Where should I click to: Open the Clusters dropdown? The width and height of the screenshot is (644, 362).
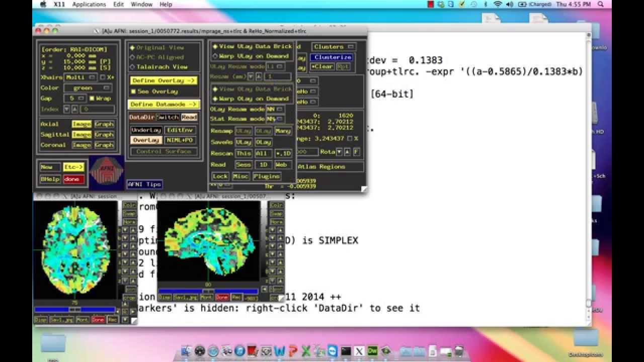(334, 47)
